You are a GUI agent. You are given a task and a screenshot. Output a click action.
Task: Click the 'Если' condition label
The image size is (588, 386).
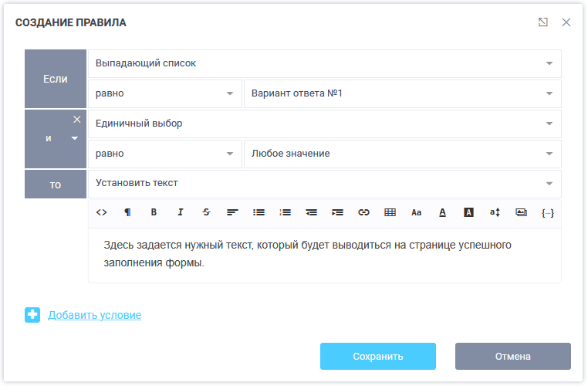click(x=56, y=79)
